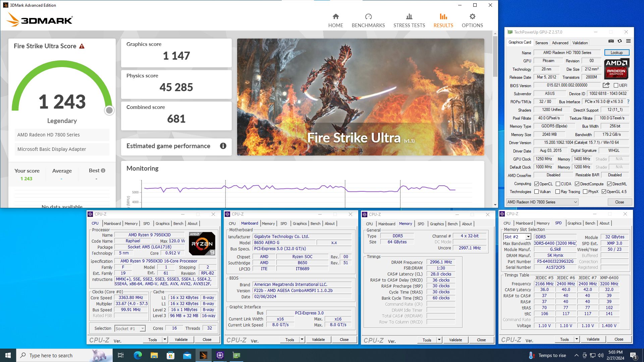
Task: Toggle the Vulkan checkbox in GPU-Z
Action: (x=536, y=192)
